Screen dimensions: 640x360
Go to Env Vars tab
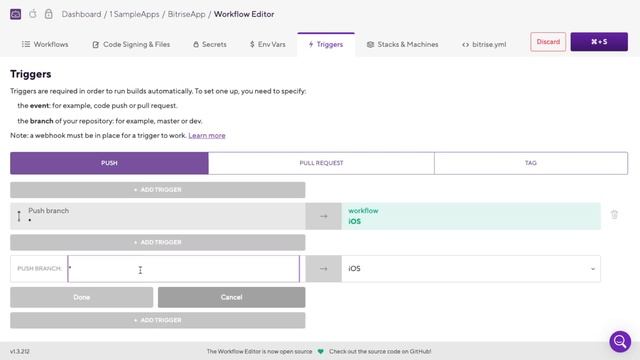point(267,44)
